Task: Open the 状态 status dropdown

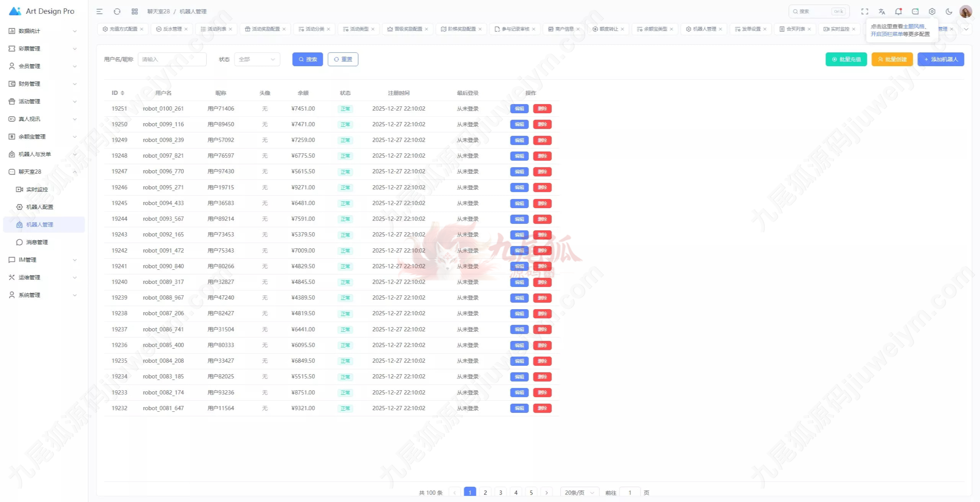Action: click(257, 59)
